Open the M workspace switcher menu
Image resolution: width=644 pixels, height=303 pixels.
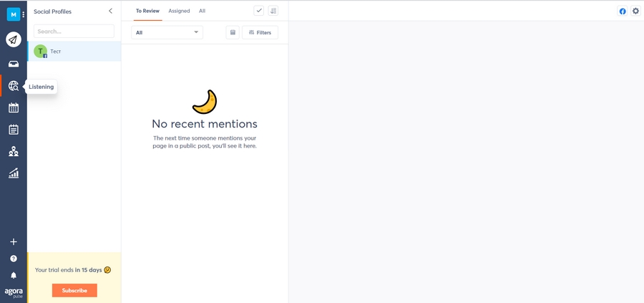16,14
